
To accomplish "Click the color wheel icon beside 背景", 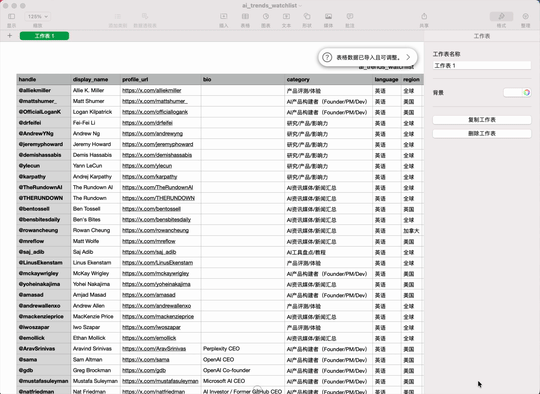I will click(527, 92).
